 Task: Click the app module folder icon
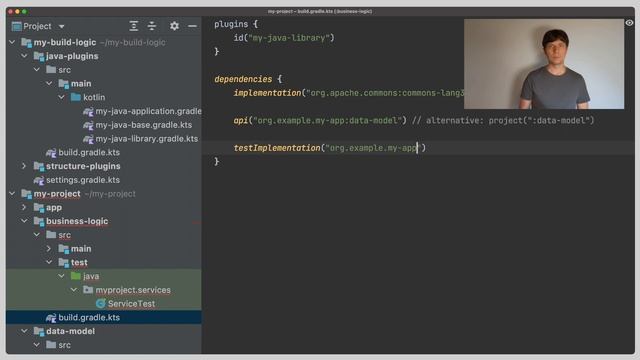coord(39,208)
